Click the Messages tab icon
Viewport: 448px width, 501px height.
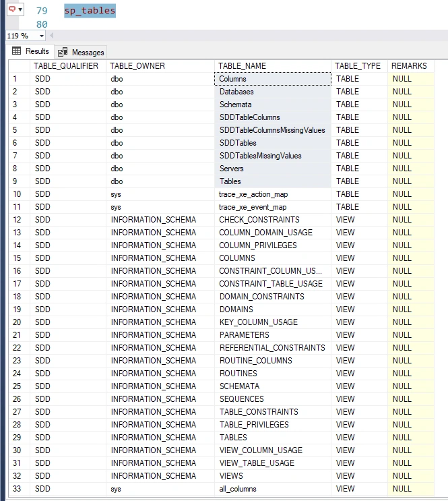(x=63, y=52)
